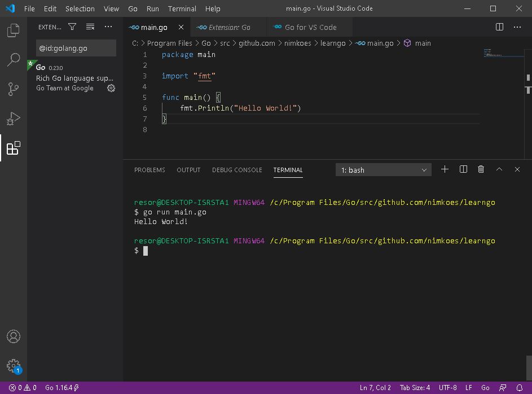Screen dimensions: 532x394
Task: Open the Run and Debug view
Action: coord(13,119)
